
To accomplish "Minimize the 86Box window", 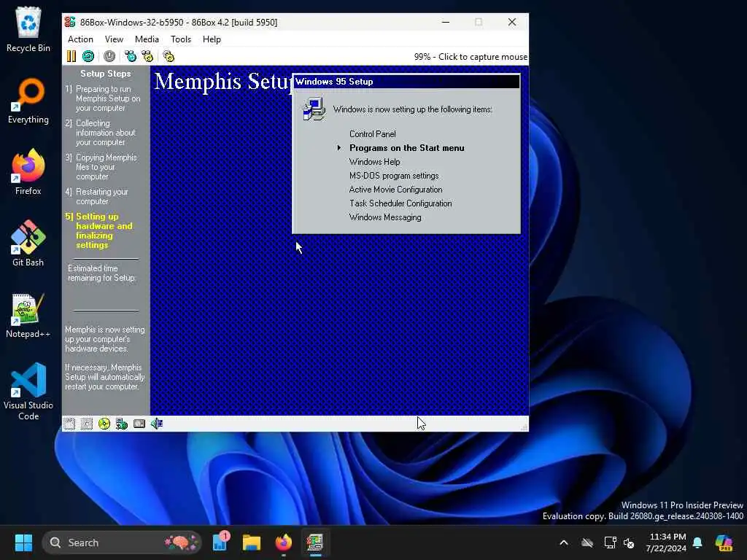I will click(x=446, y=22).
